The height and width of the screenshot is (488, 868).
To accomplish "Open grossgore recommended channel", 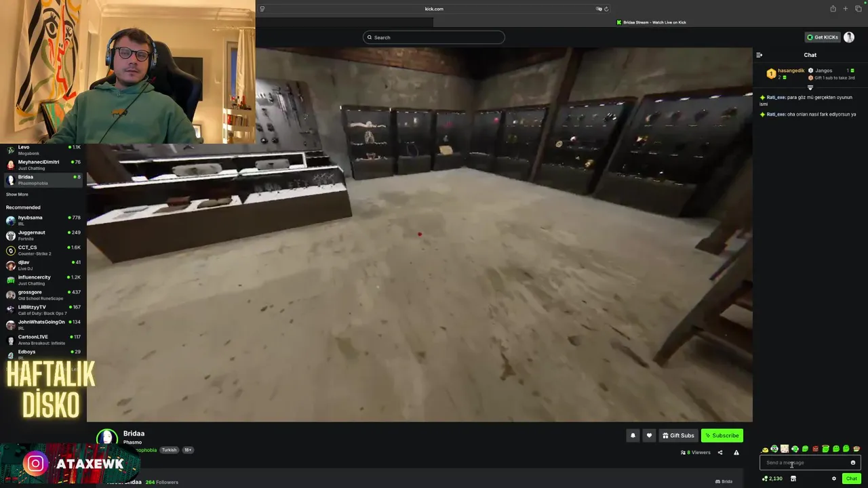I will pos(43,295).
